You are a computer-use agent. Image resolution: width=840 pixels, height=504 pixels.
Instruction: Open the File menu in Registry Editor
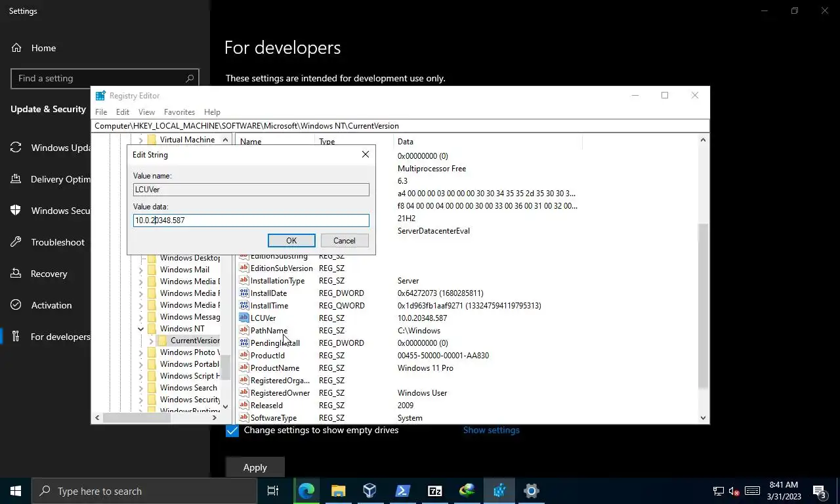click(101, 112)
